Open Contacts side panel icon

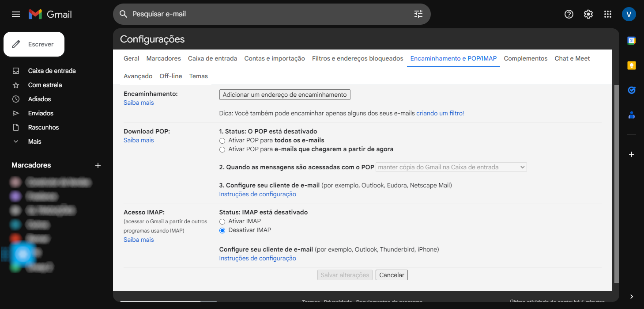[632, 115]
